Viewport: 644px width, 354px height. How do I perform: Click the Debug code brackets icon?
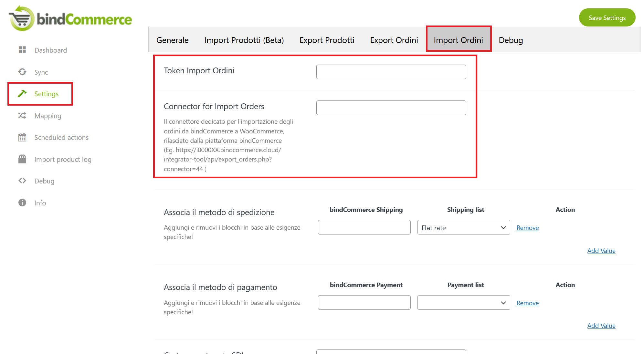click(22, 181)
